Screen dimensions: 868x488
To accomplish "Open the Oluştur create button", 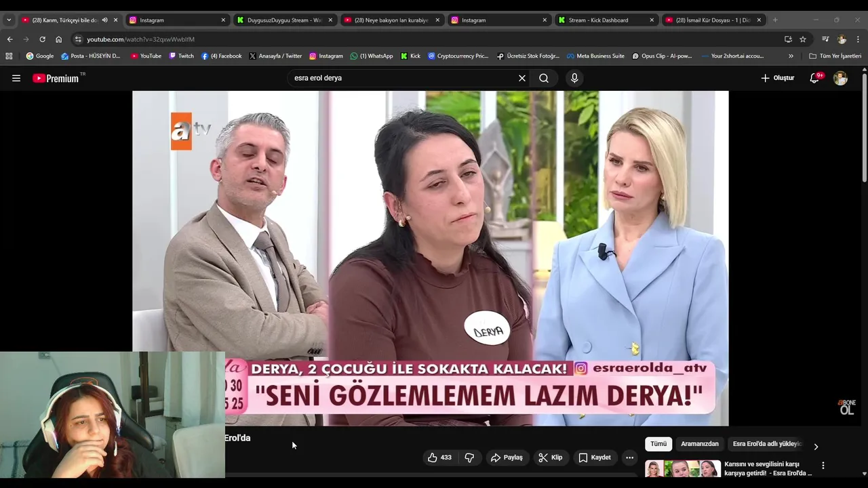I will [x=777, y=78].
